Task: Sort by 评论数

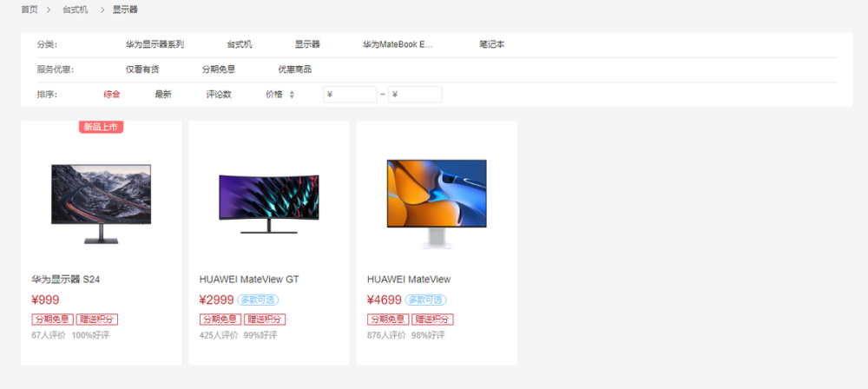Action: (219, 95)
